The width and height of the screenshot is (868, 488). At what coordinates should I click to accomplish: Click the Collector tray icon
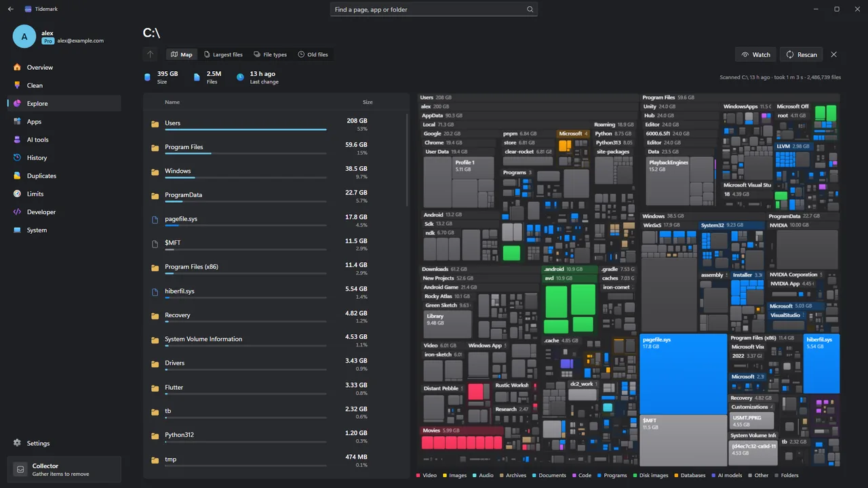pos(20,469)
